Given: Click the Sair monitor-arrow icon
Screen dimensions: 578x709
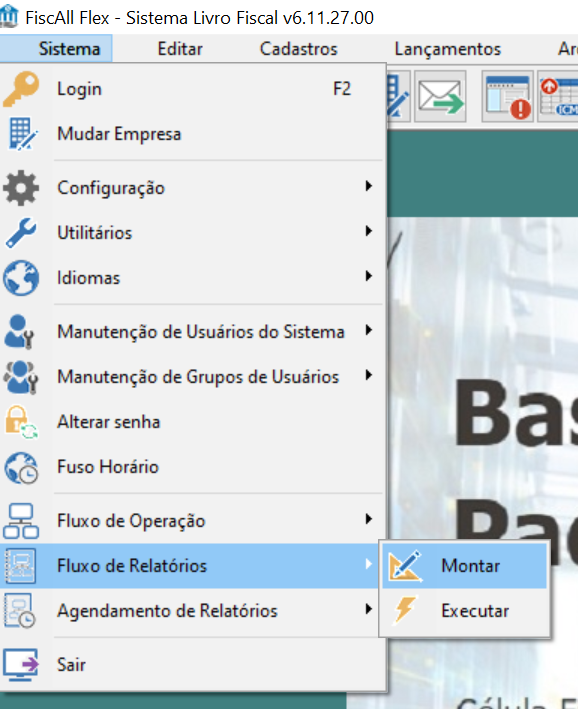Looking at the screenshot, I should coord(21,665).
